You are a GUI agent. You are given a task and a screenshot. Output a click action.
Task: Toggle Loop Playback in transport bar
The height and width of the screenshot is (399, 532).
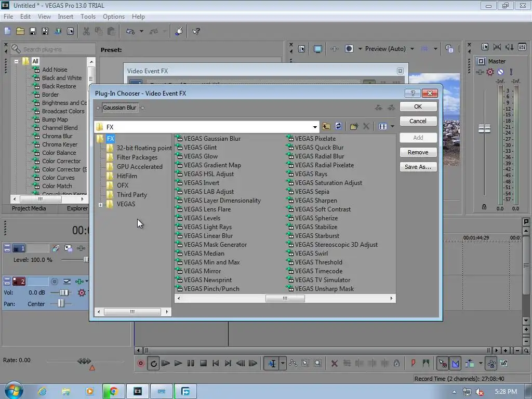[x=153, y=363]
